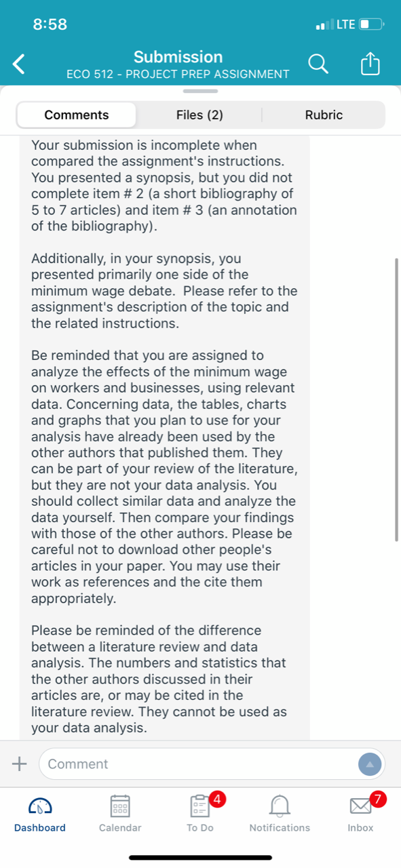Open the To Do list icon

coord(200,805)
